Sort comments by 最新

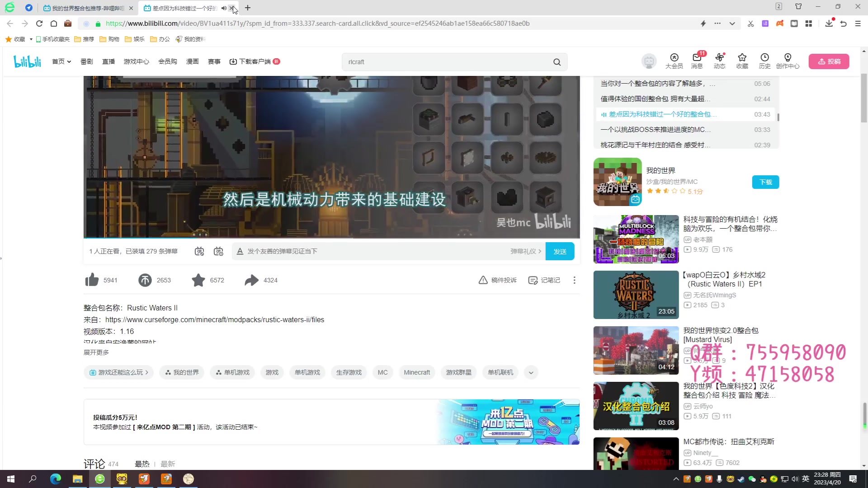pyautogui.click(x=168, y=464)
